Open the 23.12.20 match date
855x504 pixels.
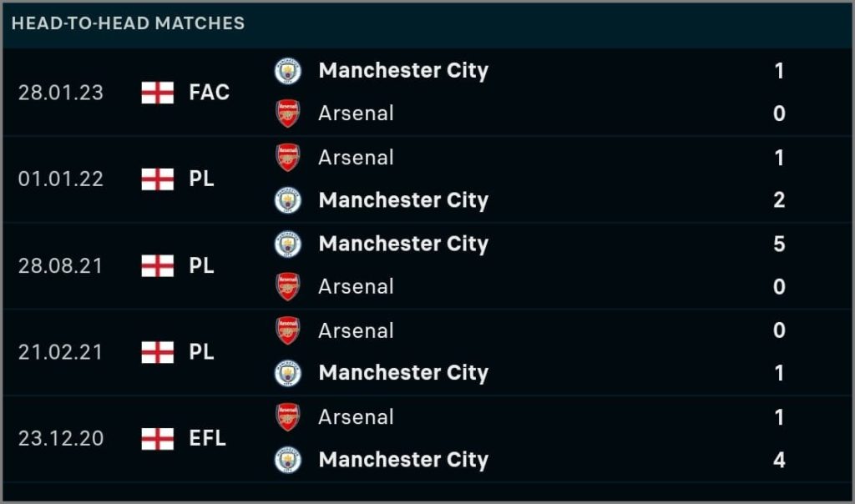pyautogui.click(x=60, y=439)
